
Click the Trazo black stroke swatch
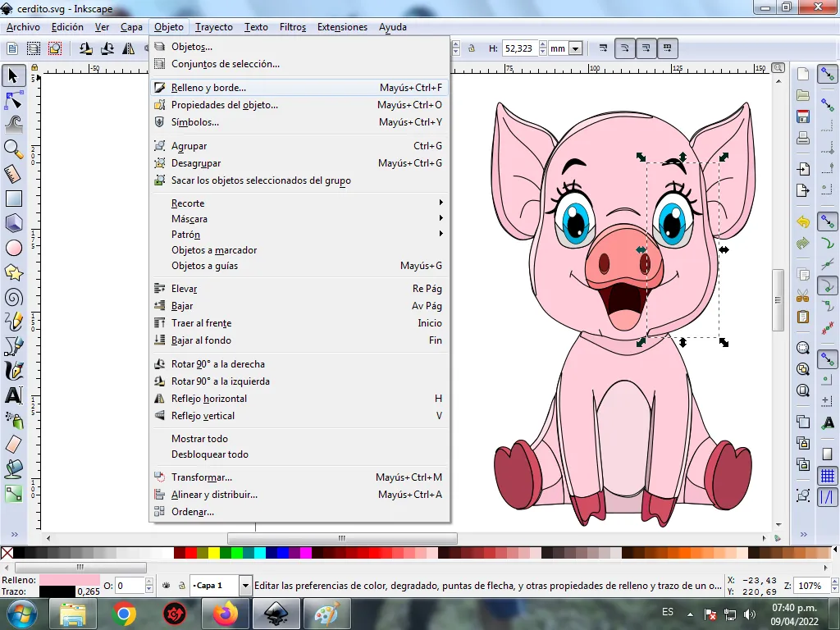57,591
